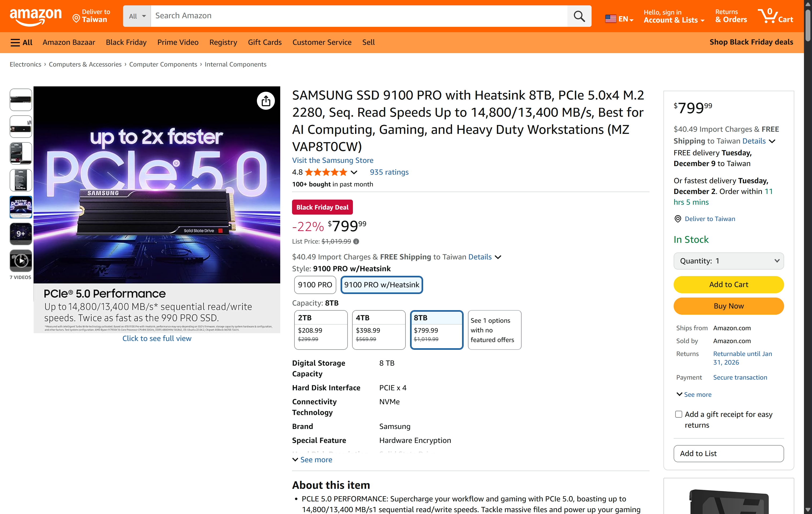The image size is (812, 514).
Task: Select the 8TB capacity option
Action: [x=437, y=330]
